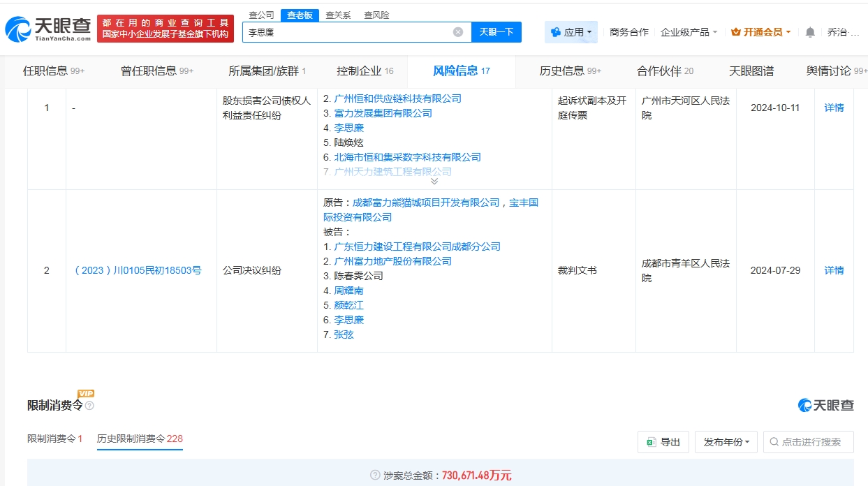Select the 查公司 search mode tab

click(x=262, y=15)
